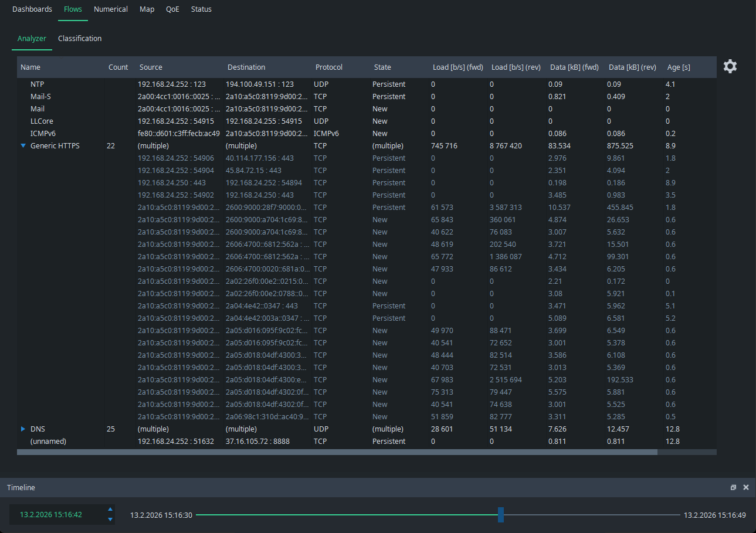Close the Timeline panel
Image resolution: width=756 pixels, height=533 pixels.
tap(746, 488)
